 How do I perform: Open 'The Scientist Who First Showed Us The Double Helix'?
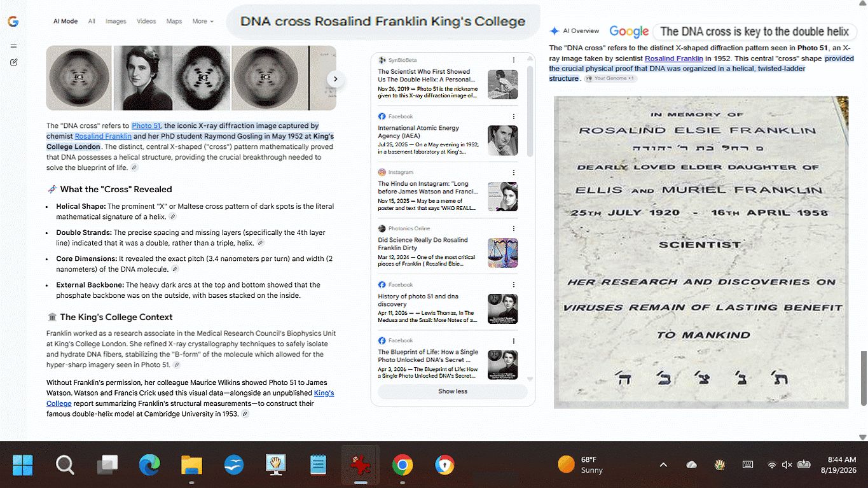coord(425,76)
